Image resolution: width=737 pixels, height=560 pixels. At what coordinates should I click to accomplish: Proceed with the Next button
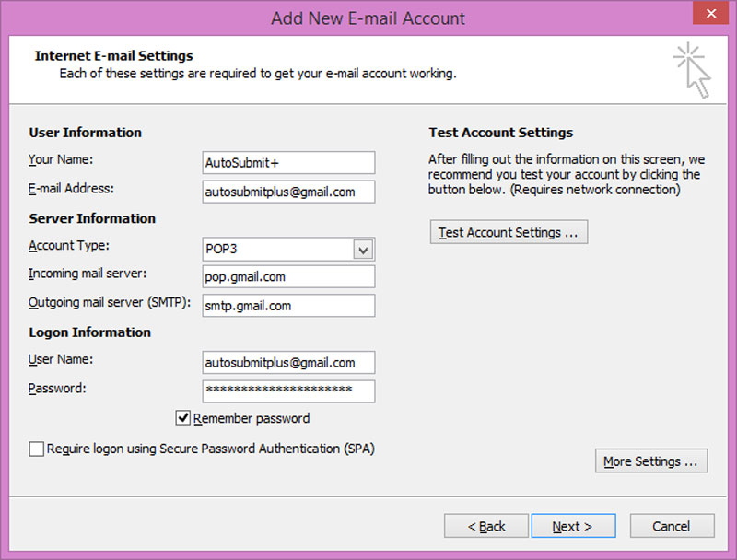click(573, 526)
